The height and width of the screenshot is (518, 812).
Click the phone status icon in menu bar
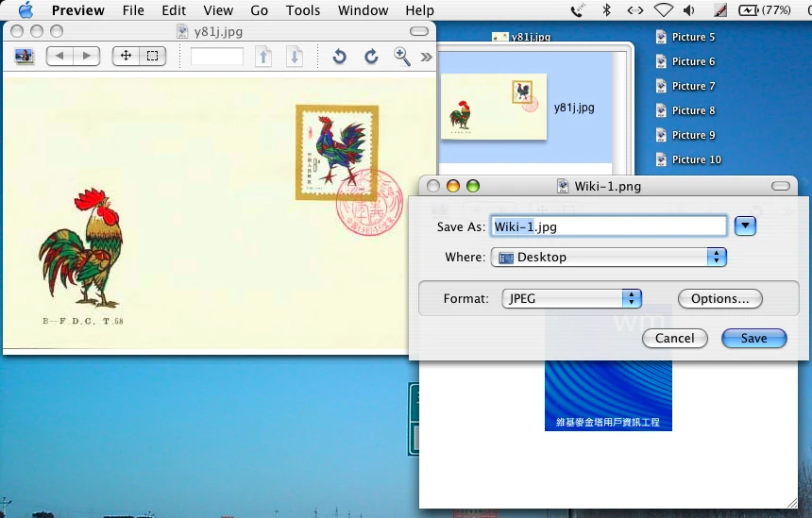click(578, 9)
